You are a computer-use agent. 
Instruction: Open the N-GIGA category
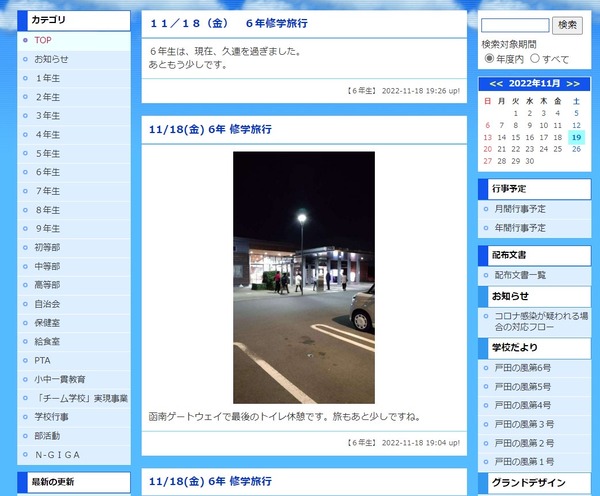(x=57, y=455)
